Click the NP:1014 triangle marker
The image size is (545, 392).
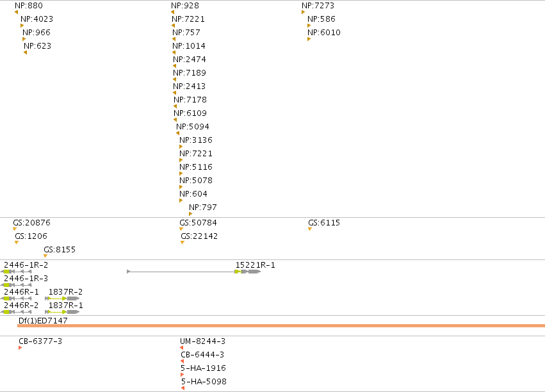coord(174,53)
